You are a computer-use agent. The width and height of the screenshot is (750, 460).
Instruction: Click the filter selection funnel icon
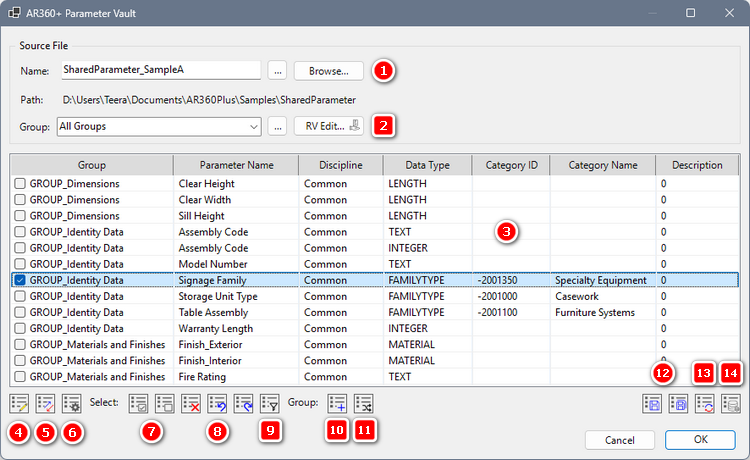[x=270, y=403]
